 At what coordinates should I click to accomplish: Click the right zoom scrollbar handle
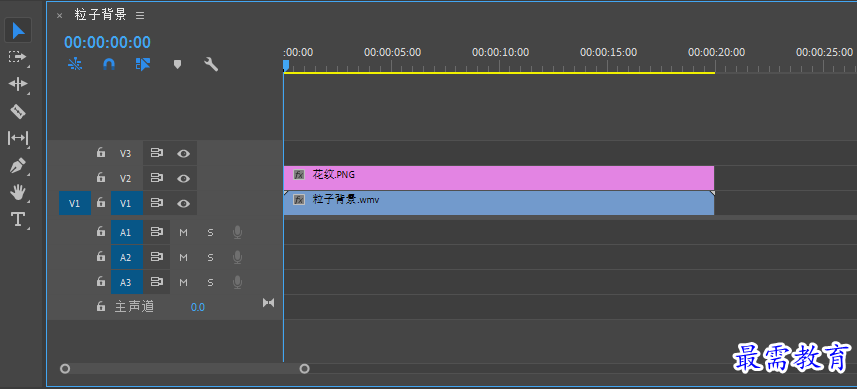click(304, 369)
